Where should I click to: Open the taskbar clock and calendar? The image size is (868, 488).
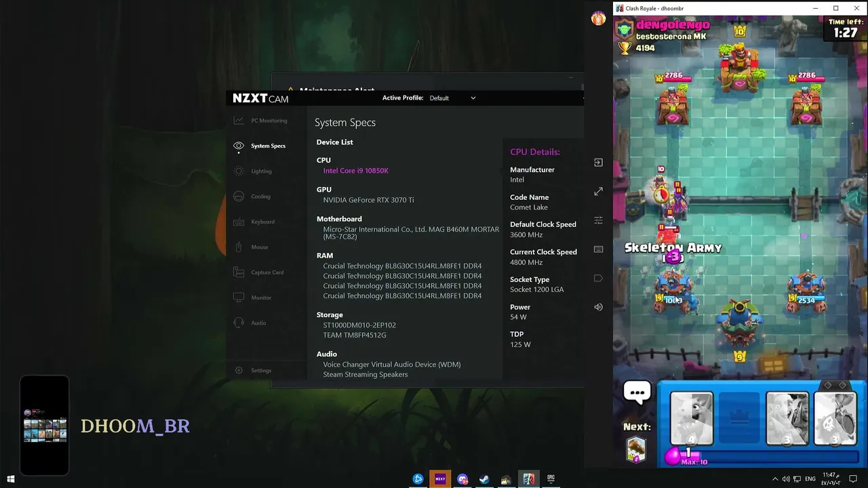coord(831,479)
